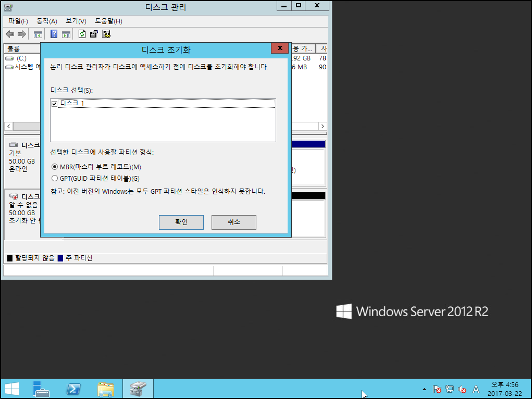
Task: Open the 파일(F) menu
Action: click(18, 21)
